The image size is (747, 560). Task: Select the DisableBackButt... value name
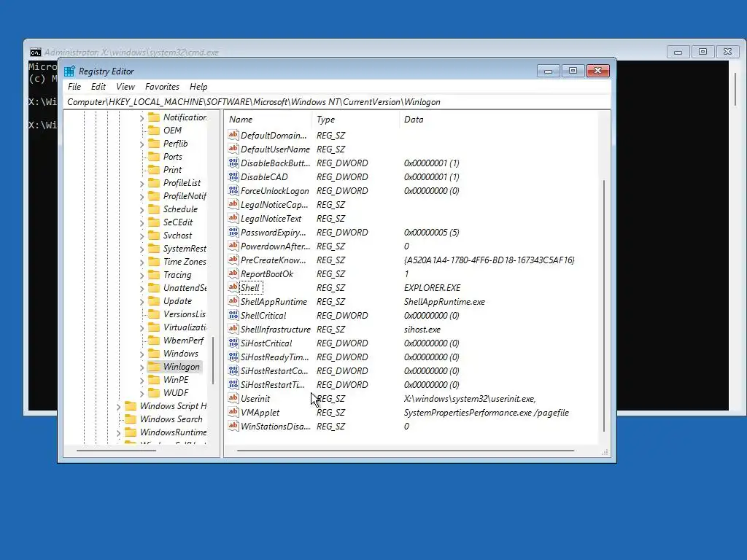tap(275, 163)
